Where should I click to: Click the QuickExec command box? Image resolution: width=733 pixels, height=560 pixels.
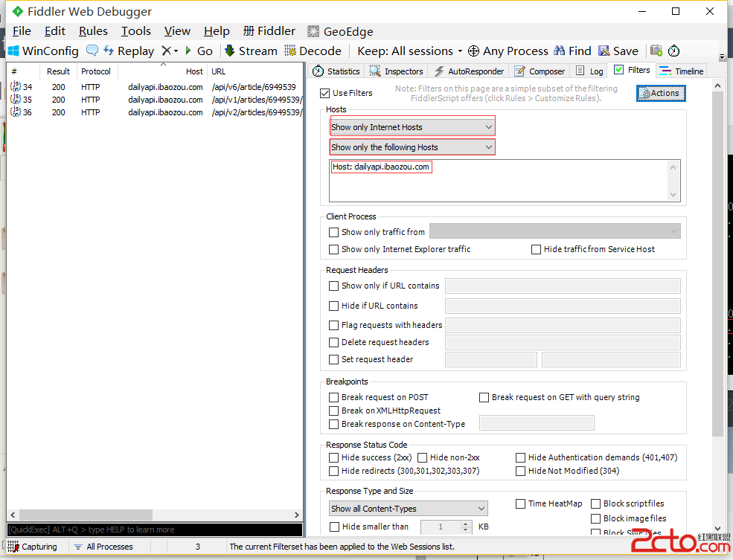tap(155, 530)
